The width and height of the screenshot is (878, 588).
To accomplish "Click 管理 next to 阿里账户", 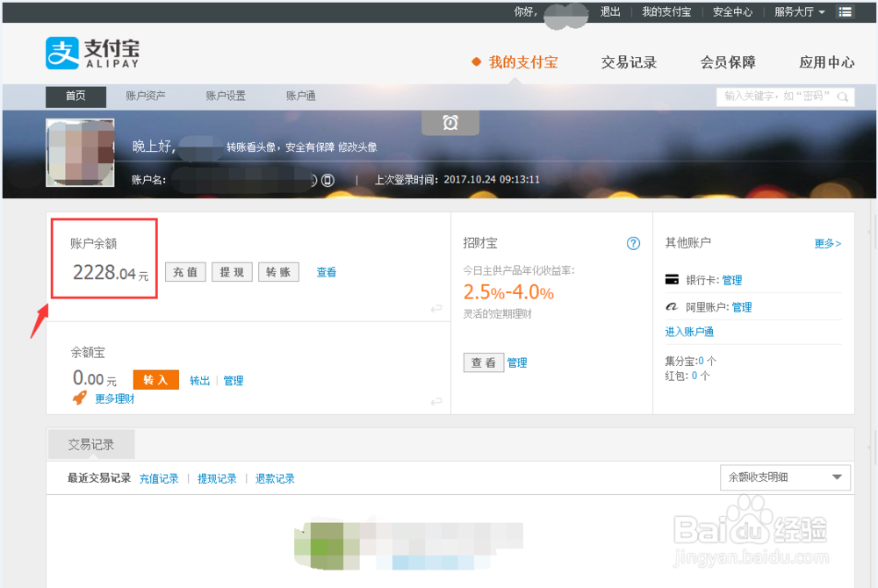I will [x=742, y=307].
